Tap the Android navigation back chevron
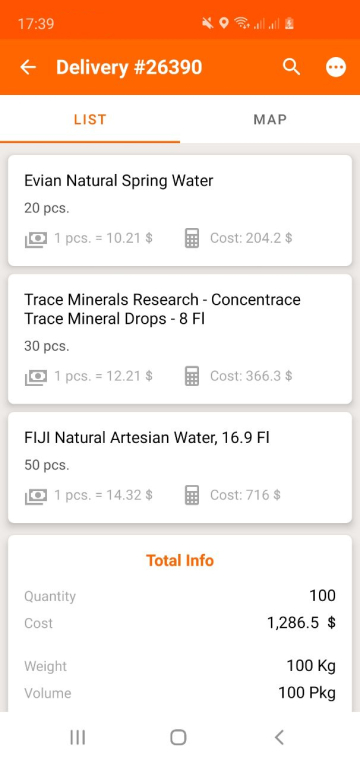This screenshot has width=360, height=760. 279,737
